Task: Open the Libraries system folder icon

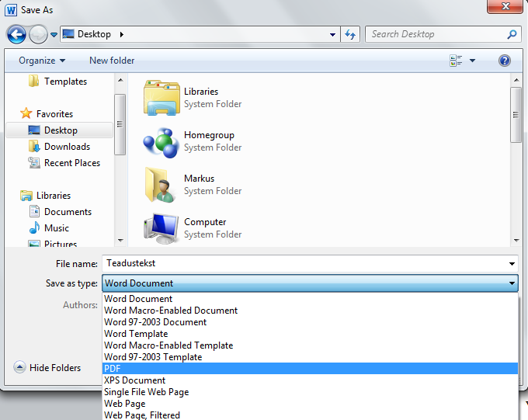Action: pyautogui.click(x=162, y=98)
